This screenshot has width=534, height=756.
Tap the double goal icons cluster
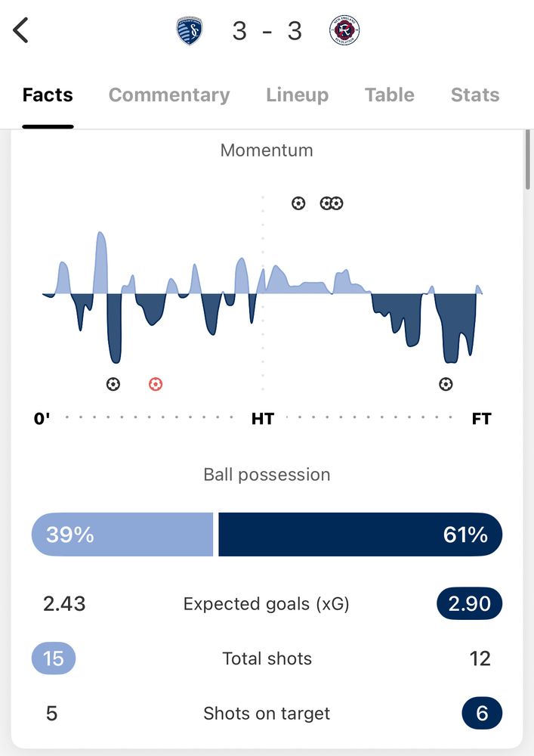[x=332, y=203]
